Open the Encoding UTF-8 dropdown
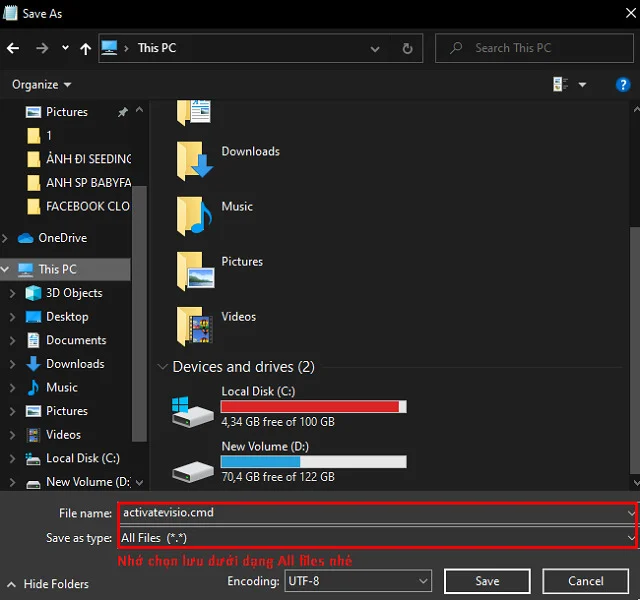 [358, 581]
